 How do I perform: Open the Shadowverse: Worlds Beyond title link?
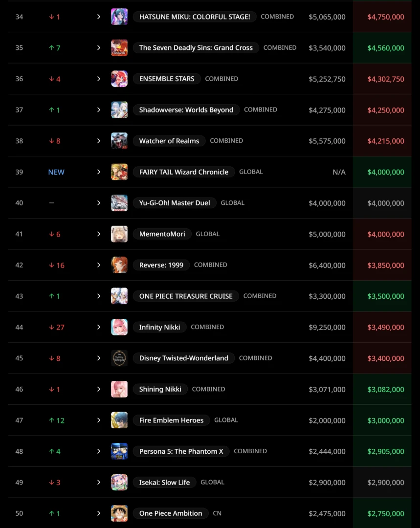[x=186, y=110]
